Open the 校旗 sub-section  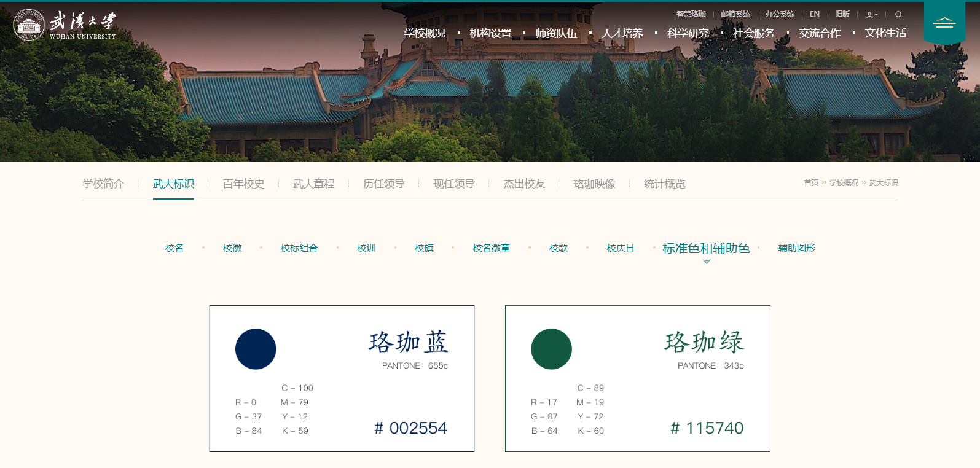coord(424,248)
